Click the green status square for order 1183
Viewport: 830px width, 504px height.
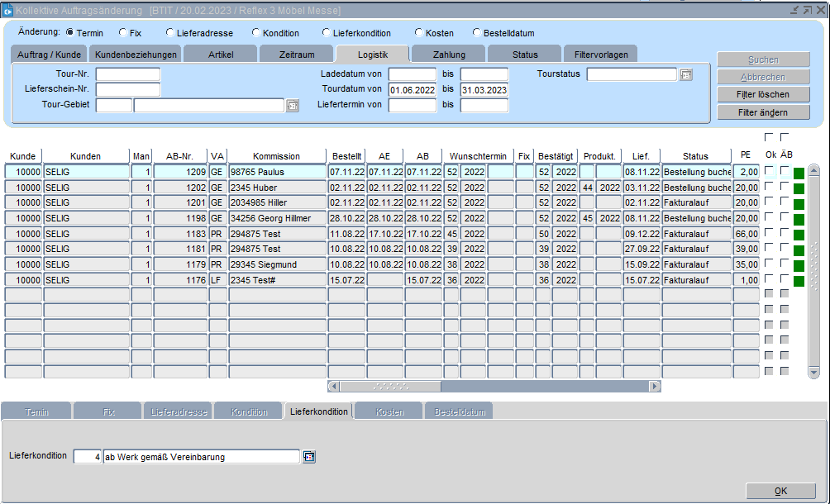(x=799, y=235)
